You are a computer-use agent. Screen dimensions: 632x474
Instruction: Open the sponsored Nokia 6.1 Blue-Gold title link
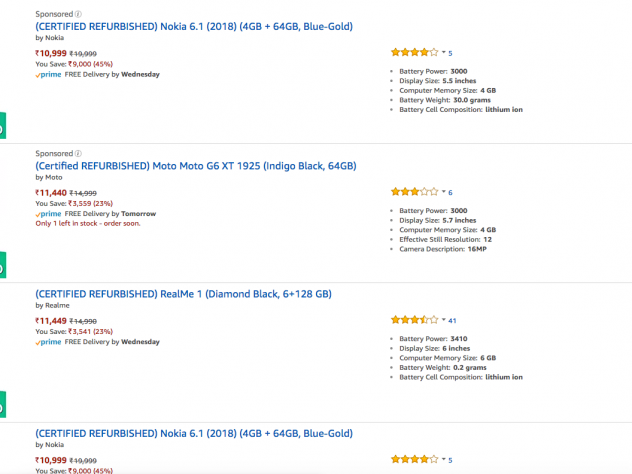pos(194,26)
